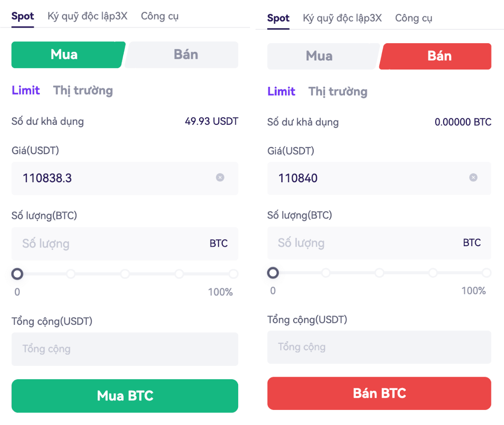The image size is (504, 425).
Task: Select red Bán toggle in right panel
Action: (435, 56)
